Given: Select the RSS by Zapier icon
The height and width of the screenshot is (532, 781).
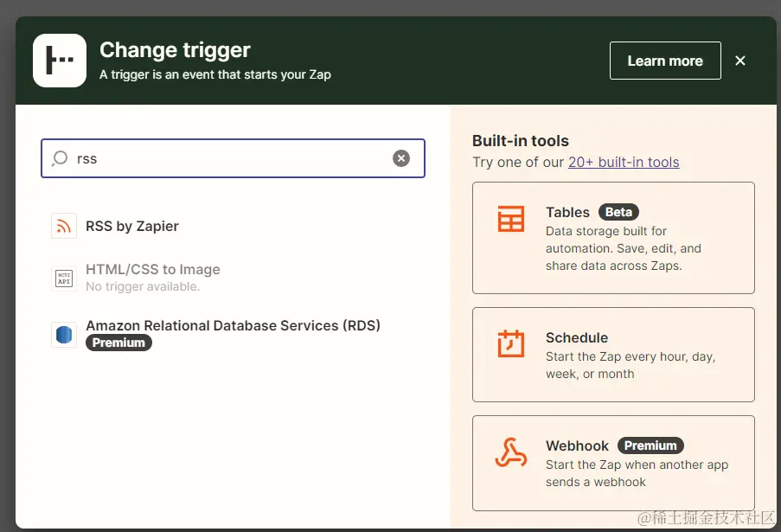Looking at the screenshot, I should (64, 226).
